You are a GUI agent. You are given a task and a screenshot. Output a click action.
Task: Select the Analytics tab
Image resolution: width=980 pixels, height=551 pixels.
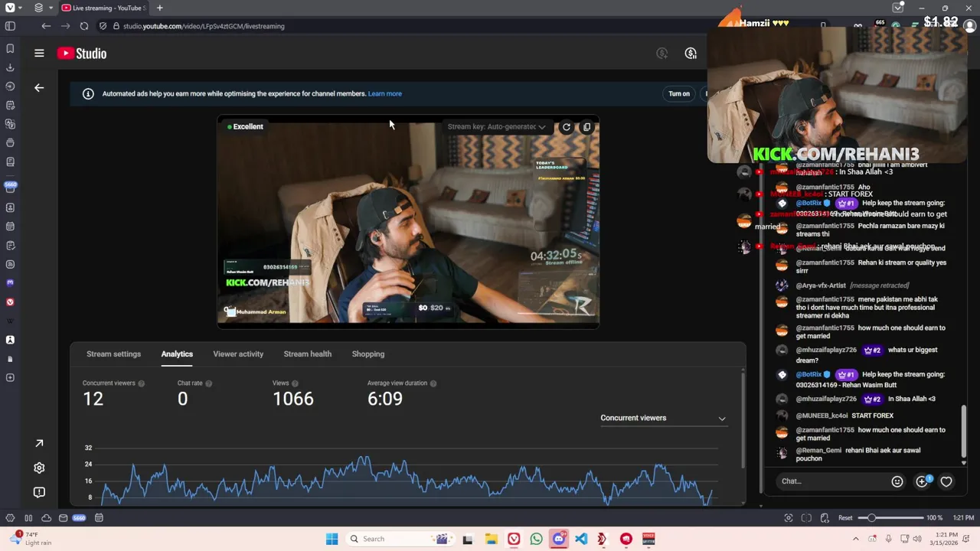(177, 354)
